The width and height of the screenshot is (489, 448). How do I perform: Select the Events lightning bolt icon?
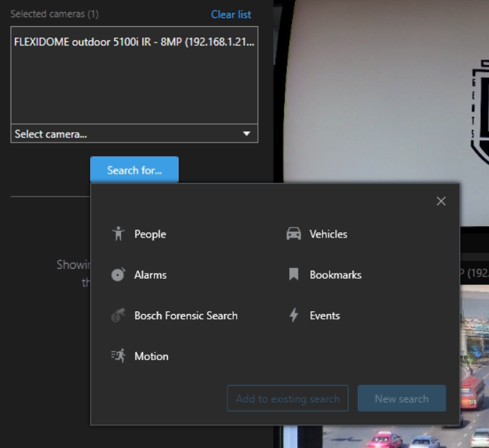(293, 316)
